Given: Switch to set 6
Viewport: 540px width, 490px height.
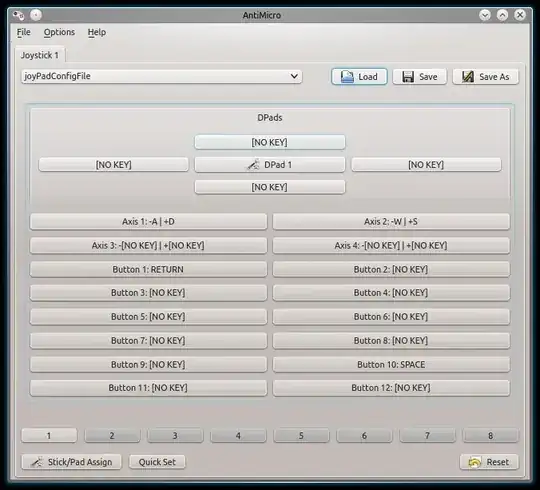Looking at the screenshot, I should tap(364, 436).
